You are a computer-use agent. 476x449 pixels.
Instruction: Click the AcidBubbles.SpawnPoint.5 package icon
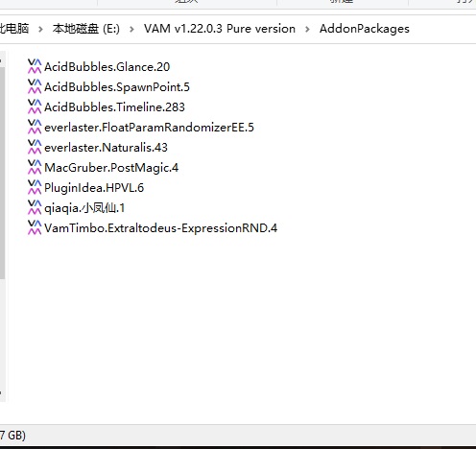(35, 86)
